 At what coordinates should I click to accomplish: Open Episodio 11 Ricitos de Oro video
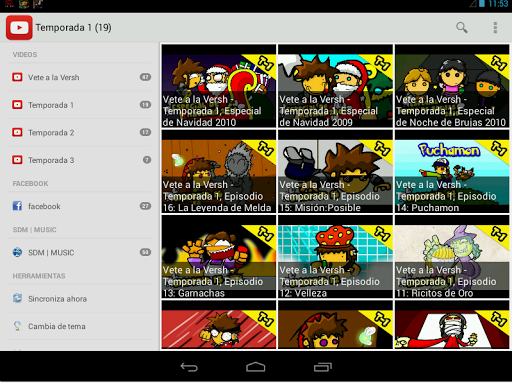pos(452,257)
